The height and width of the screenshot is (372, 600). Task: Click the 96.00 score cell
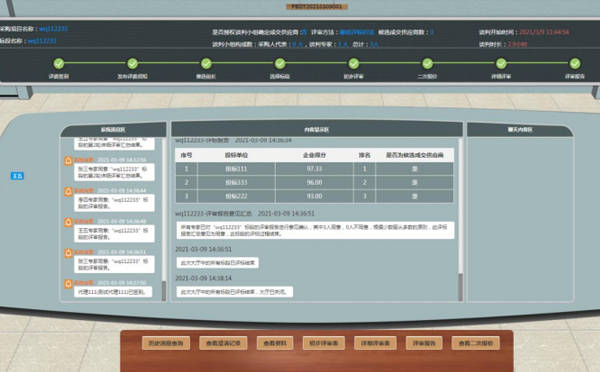click(314, 183)
